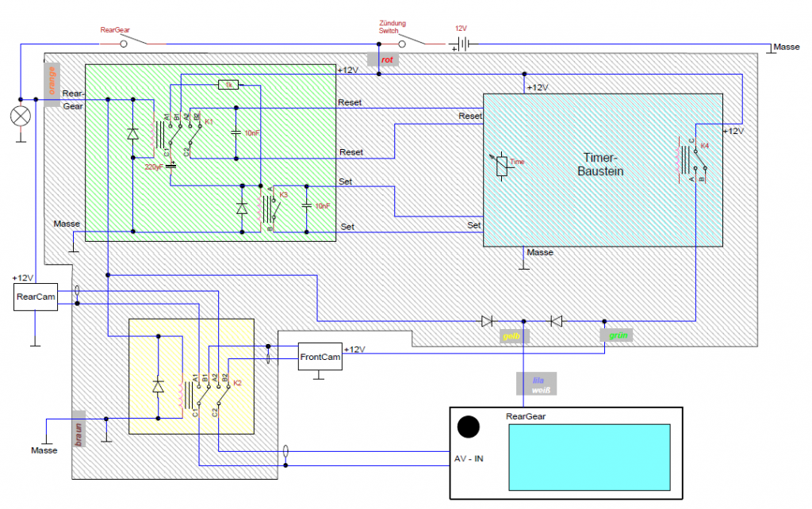
Task: Click the cyan monitor display area
Action: [590, 456]
